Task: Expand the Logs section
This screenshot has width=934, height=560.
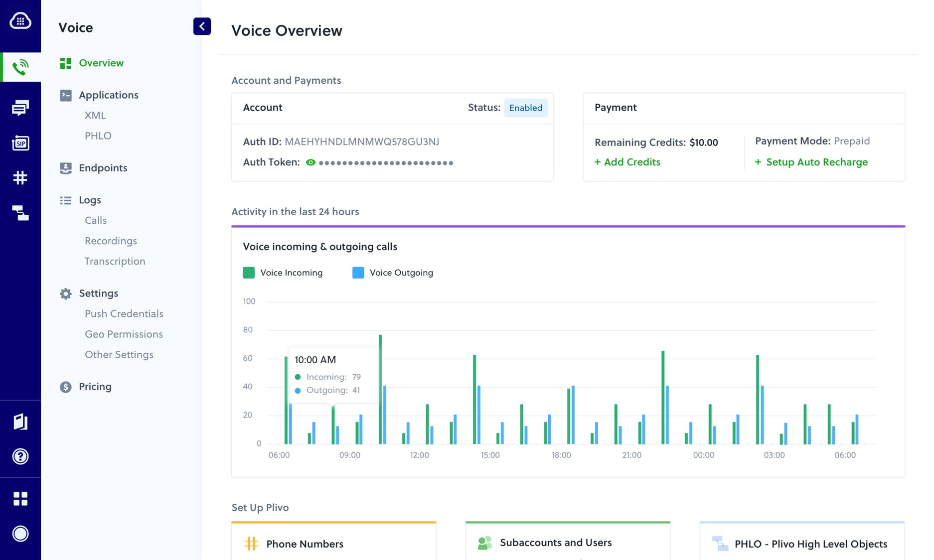Action: [90, 200]
